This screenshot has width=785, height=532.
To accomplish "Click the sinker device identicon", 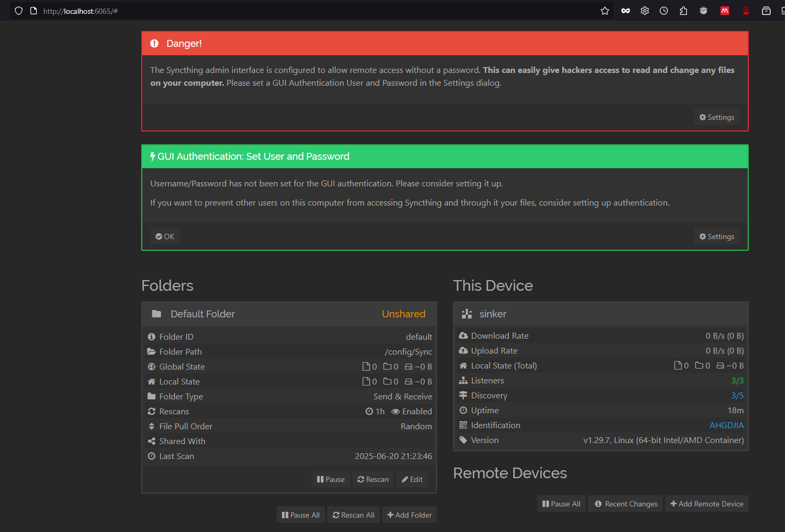I will (x=467, y=314).
